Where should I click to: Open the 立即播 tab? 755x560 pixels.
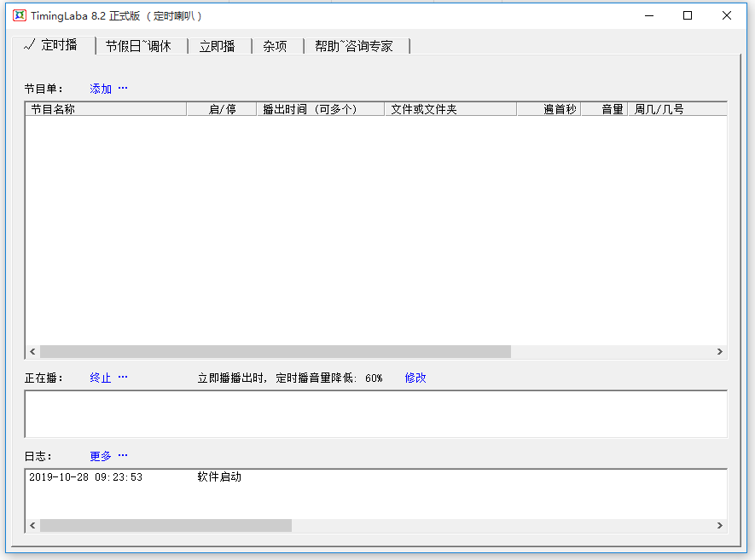pyautogui.click(x=220, y=46)
